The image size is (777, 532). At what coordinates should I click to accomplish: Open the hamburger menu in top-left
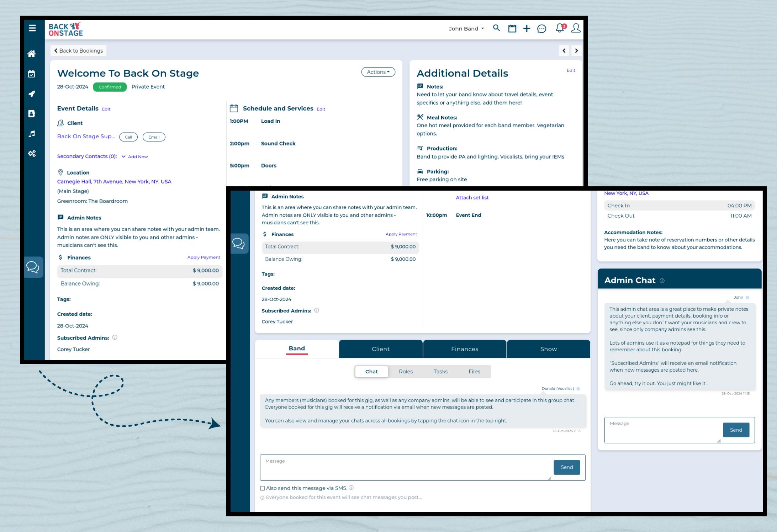[x=32, y=28]
